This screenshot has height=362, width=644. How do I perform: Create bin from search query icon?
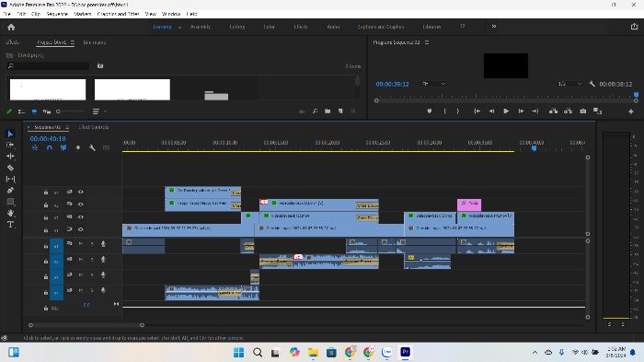(x=100, y=65)
